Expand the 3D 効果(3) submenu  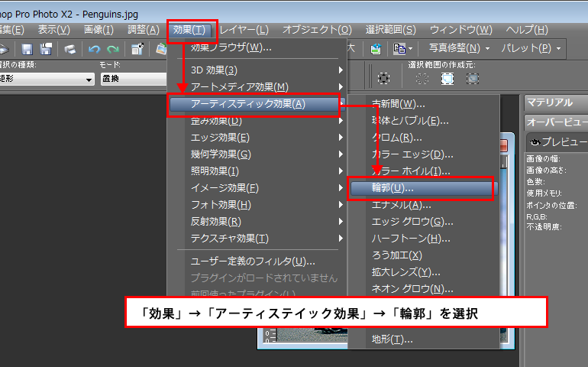[341, 70]
